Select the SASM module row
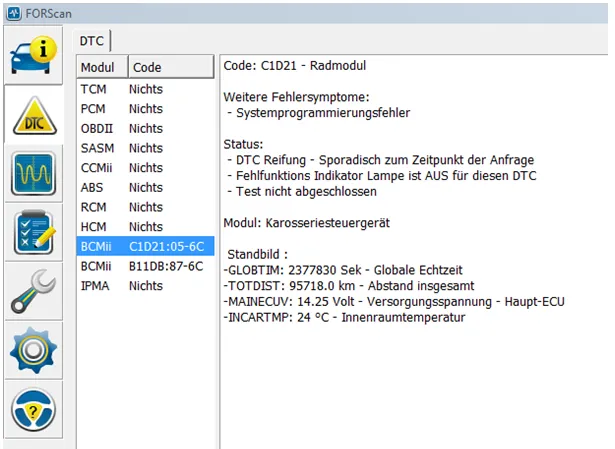Image resolution: width=615 pixels, height=449 pixels. tap(145, 148)
